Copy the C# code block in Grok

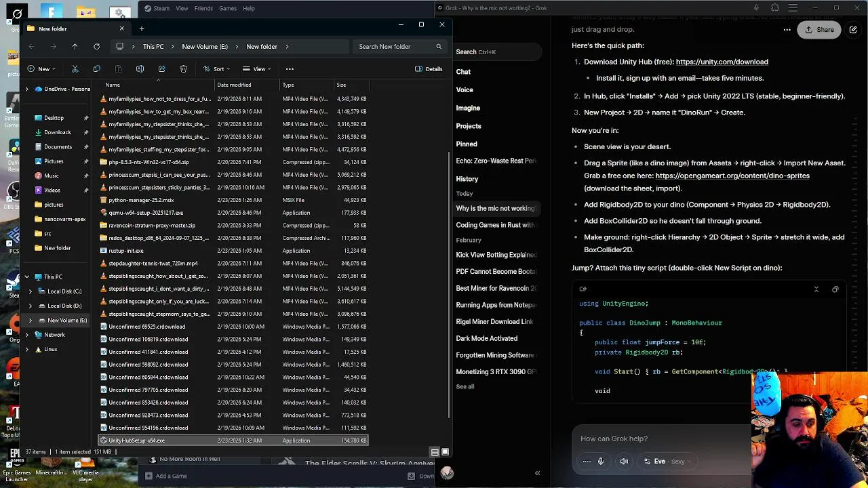pyautogui.click(x=835, y=289)
